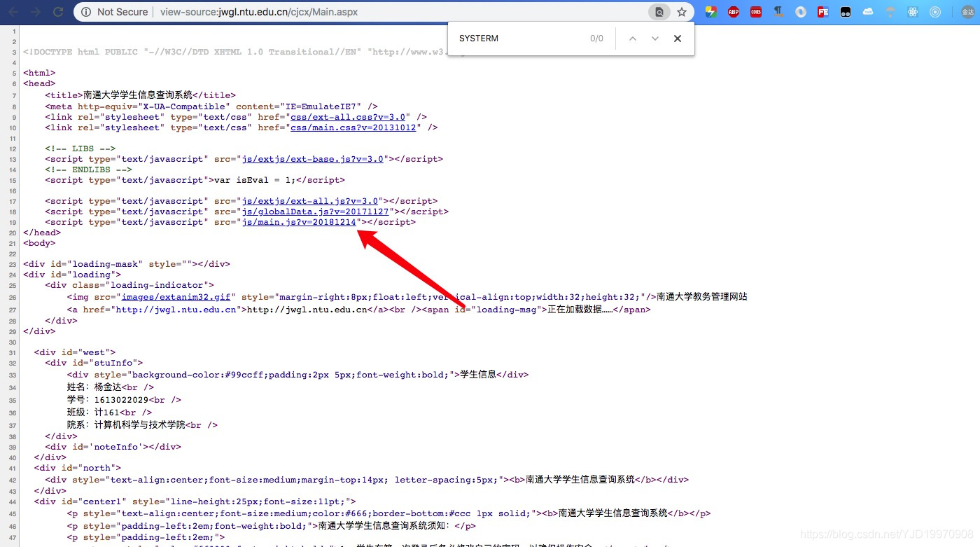980x547 pixels.
Task: Click the loading-mask div line
Action: 127,264
